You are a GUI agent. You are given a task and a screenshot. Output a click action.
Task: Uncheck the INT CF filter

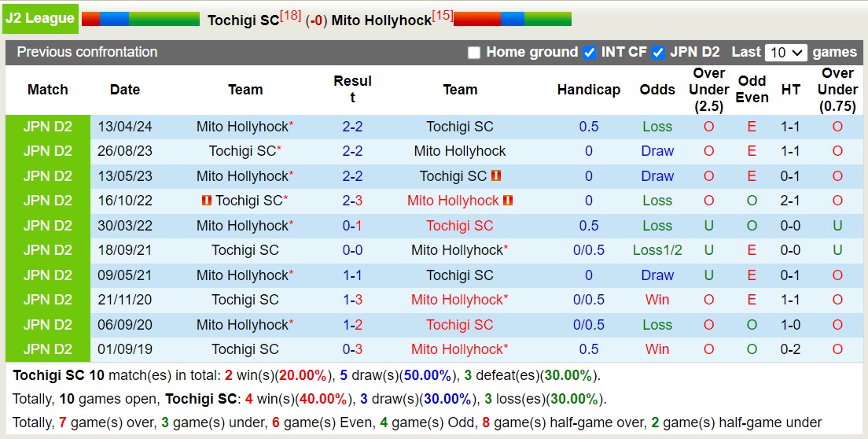coord(589,53)
